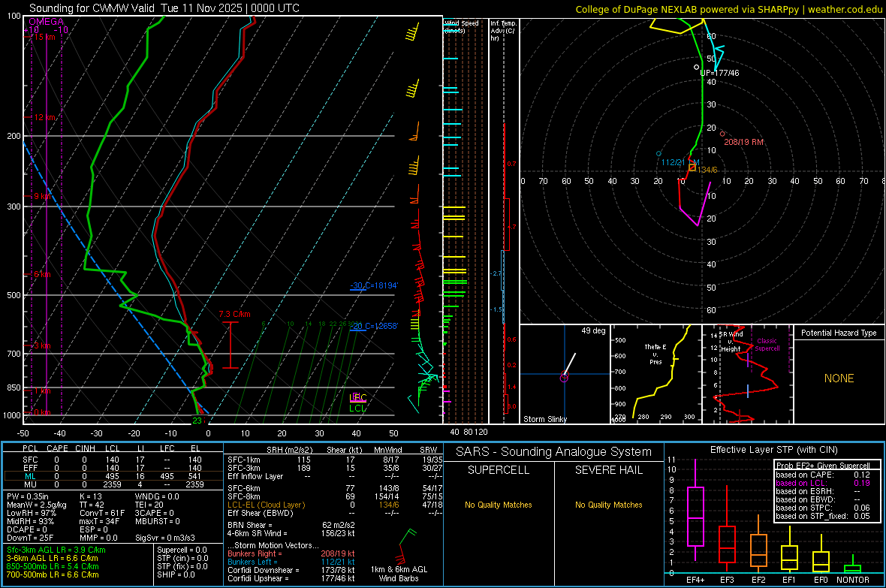Click the white Corfidi upshear circle marker

coord(697,68)
